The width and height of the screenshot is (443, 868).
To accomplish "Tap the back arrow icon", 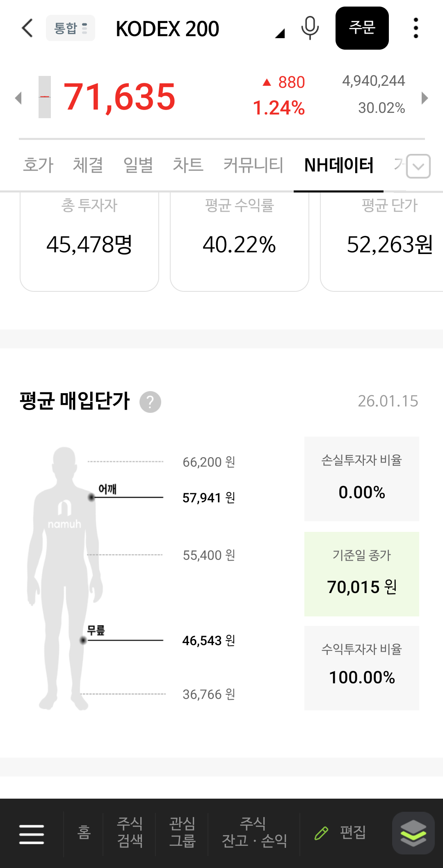I will (x=27, y=28).
